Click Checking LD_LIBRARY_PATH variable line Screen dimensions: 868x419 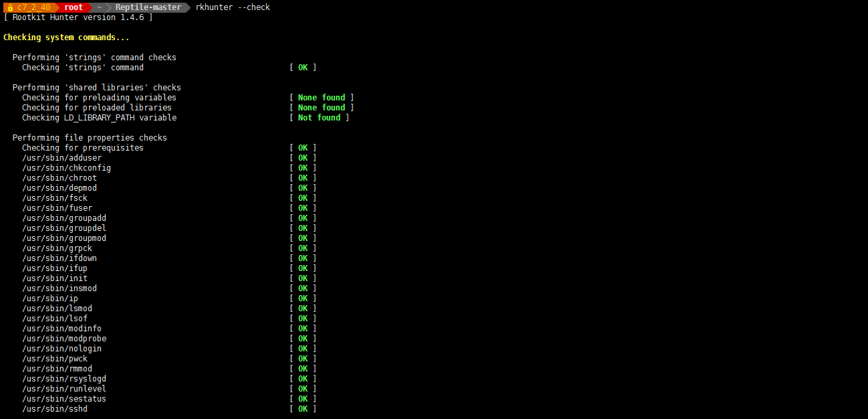point(99,118)
